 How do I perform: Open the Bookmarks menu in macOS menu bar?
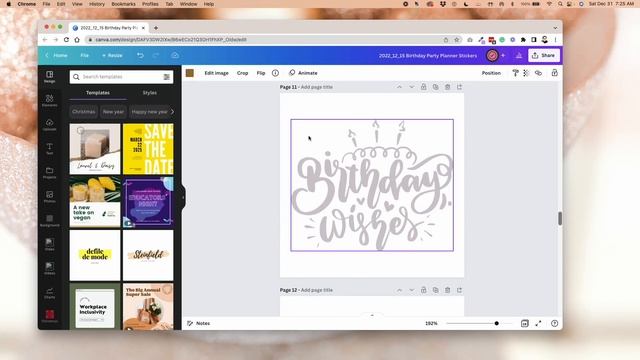pyautogui.click(x=123, y=4)
